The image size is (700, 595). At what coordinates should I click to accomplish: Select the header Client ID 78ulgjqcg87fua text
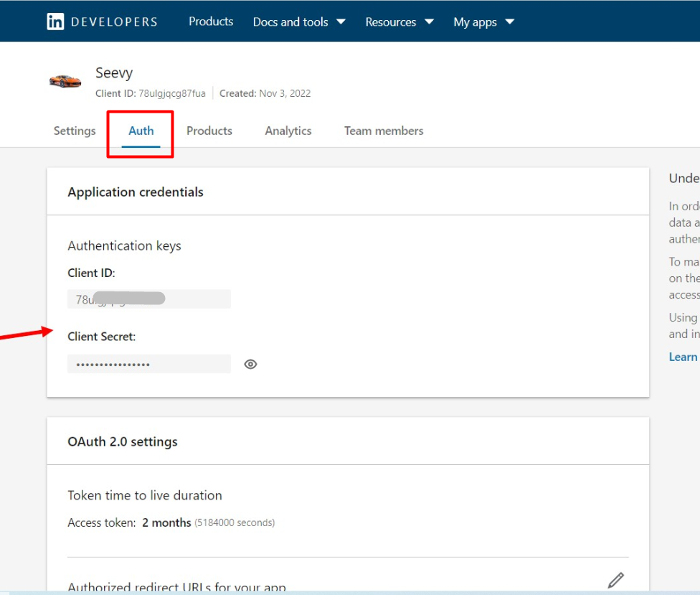pyautogui.click(x=151, y=93)
